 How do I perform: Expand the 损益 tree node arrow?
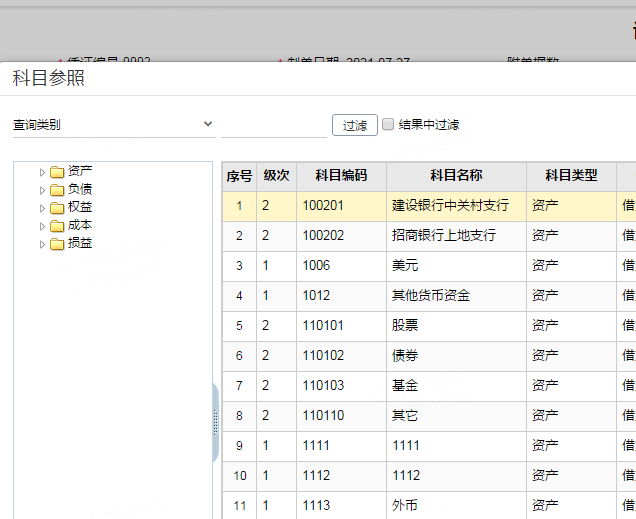pos(42,244)
